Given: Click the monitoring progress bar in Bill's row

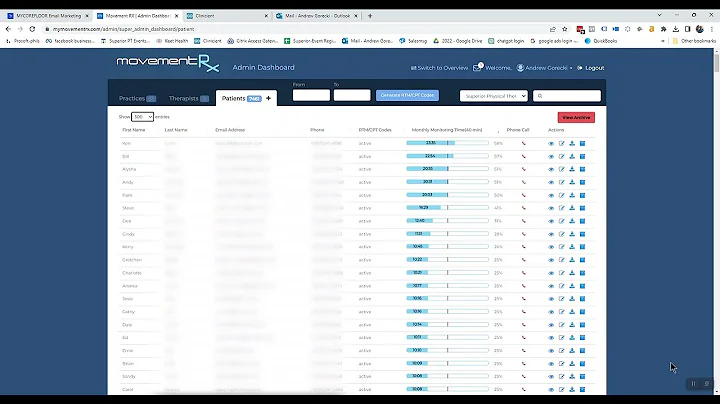Looking at the screenshot, I should point(447,156).
